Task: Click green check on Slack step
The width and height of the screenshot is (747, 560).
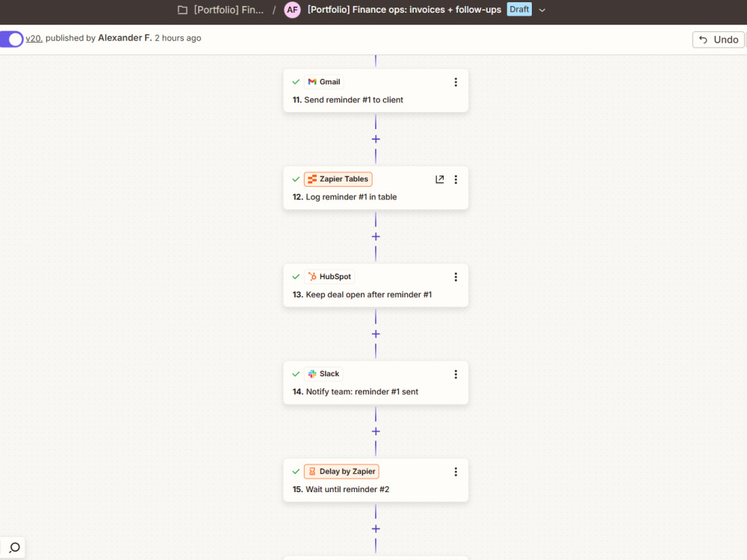Action: [x=296, y=374]
